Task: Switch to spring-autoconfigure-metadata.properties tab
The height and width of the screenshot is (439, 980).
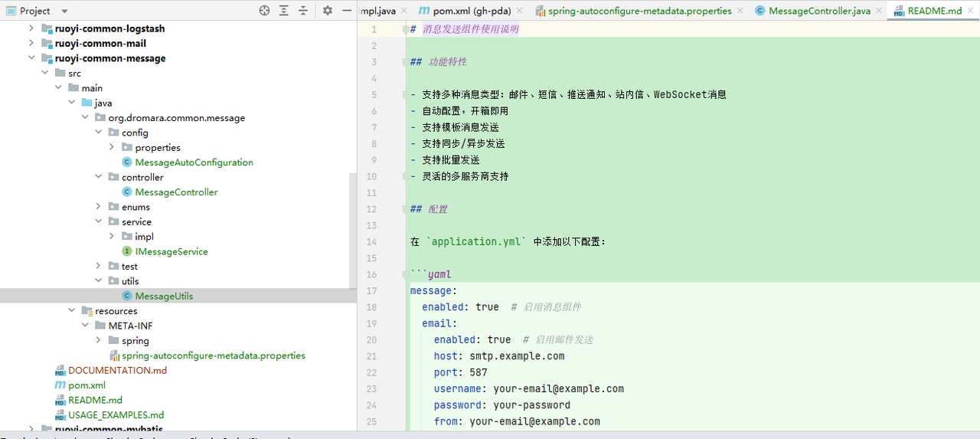Action: (x=639, y=11)
